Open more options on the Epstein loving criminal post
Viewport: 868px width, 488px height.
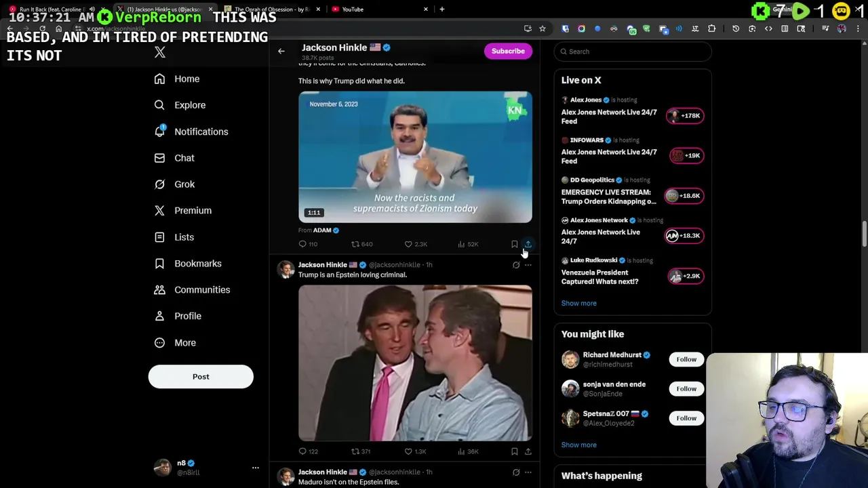point(528,265)
